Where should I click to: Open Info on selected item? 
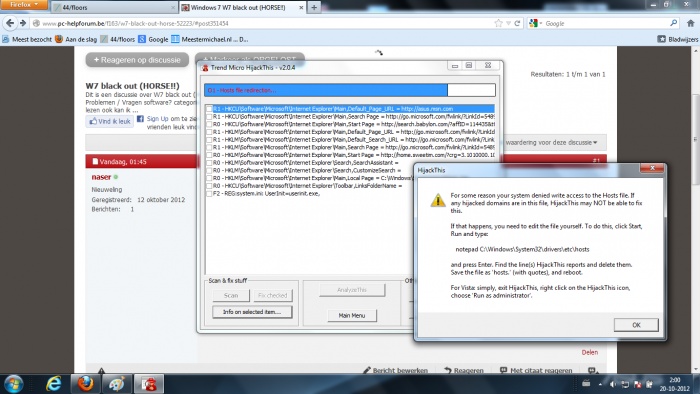pos(252,312)
